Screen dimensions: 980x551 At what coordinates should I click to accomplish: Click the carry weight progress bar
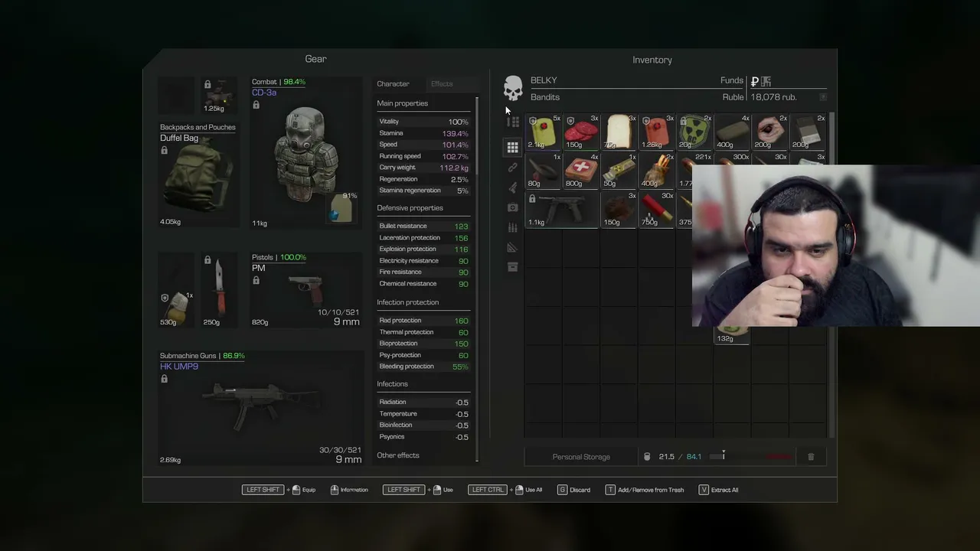(752, 457)
